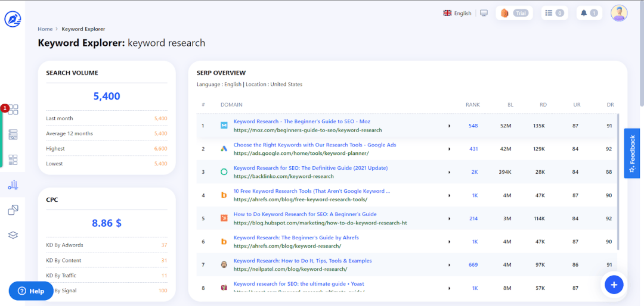Click the Backlinko favicon in row 3
The width and height of the screenshot is (644, 306).
click(x=224, y=172)
